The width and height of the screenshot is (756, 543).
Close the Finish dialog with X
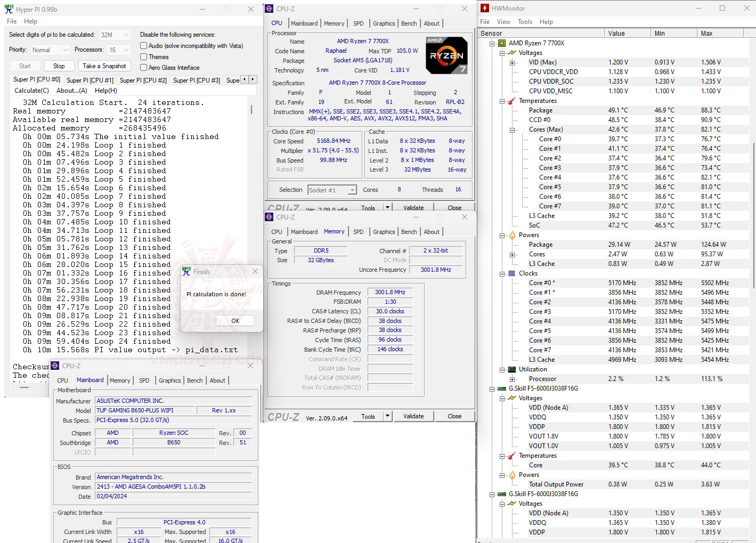[255, 271]
